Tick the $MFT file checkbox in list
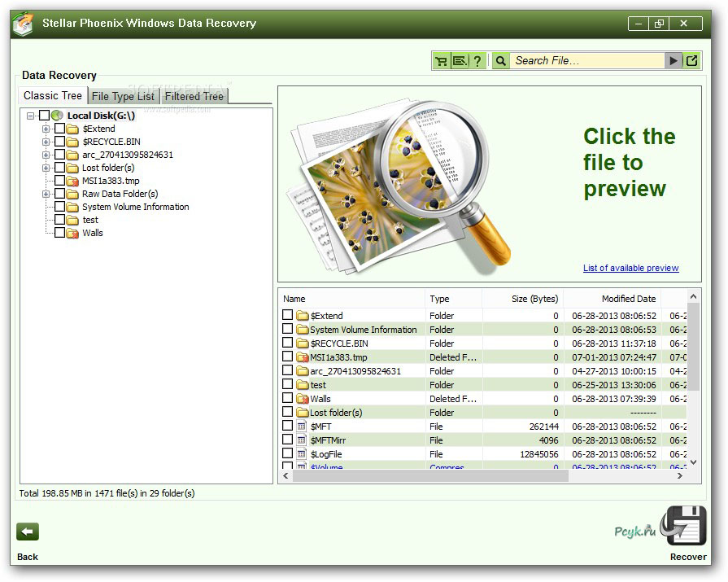Screen dimensions: 728x582 pyautogui.click(x=288, y=427)
